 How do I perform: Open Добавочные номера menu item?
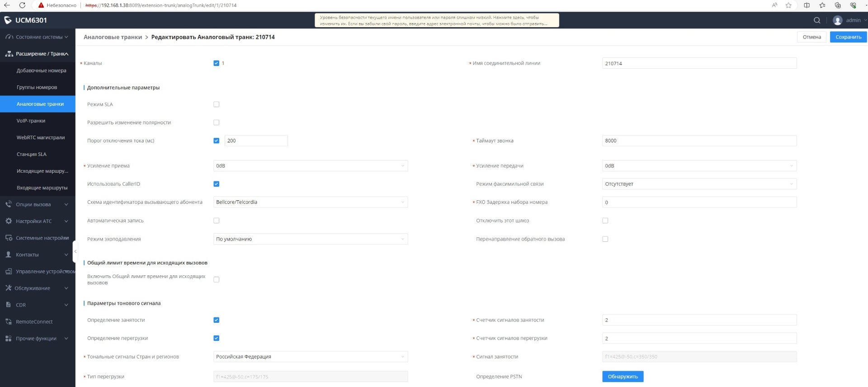pos(38,71)
